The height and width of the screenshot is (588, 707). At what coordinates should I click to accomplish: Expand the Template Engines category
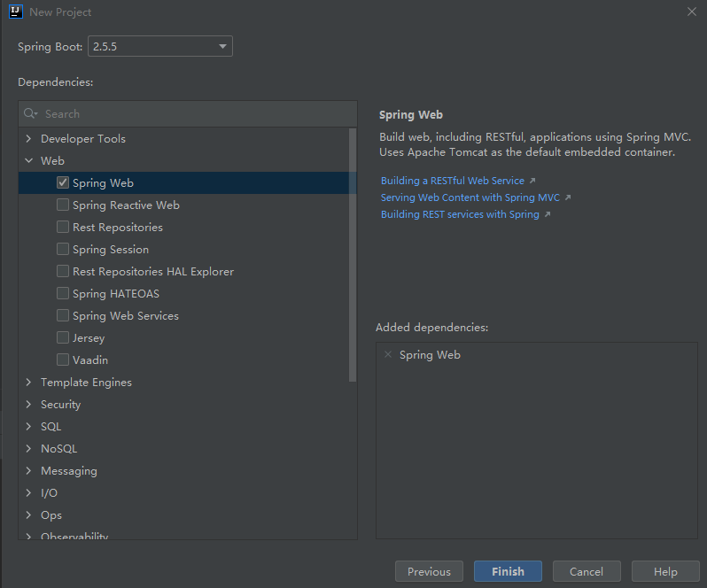pyautogui.click(x=29, y=382)
